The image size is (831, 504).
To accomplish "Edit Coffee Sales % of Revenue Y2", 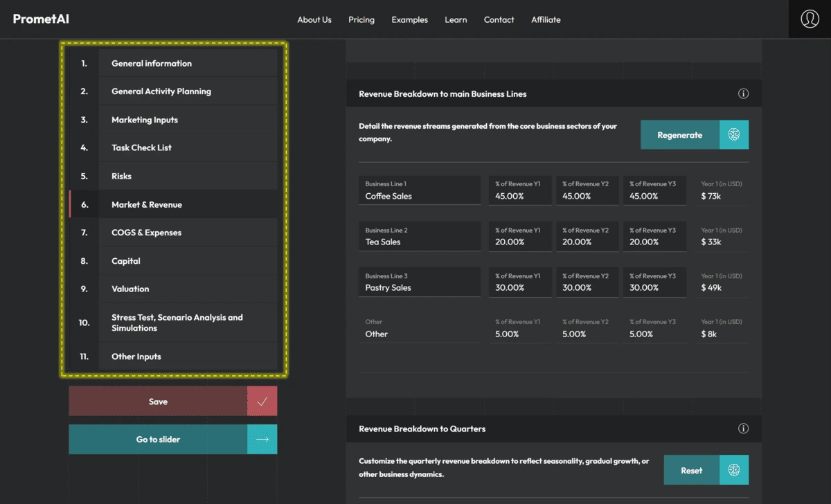I will (x=587, y=190).
